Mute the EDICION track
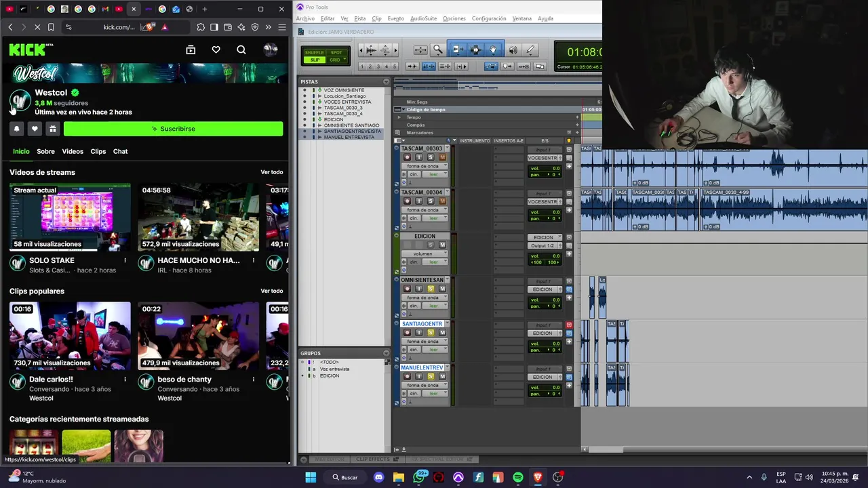Image resolution: width=868 pixels, height=488 pixels. pos(442,245)
